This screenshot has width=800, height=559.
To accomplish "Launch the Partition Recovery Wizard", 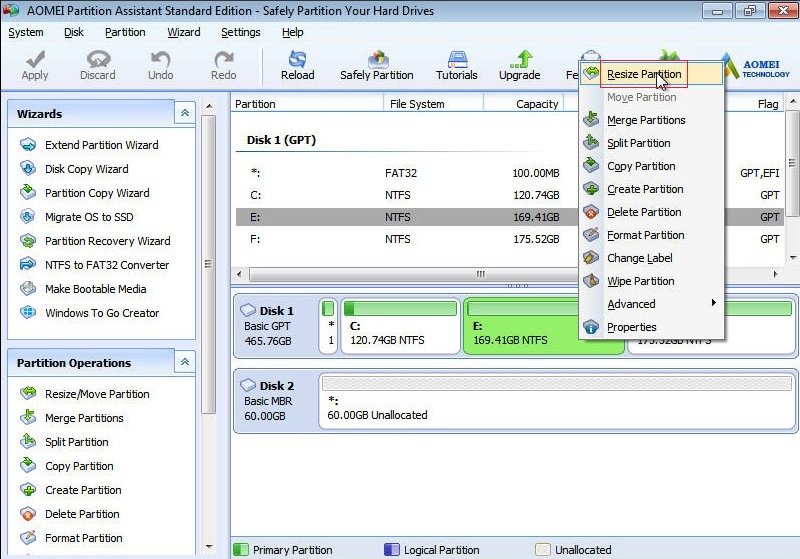I will (95, 241).
